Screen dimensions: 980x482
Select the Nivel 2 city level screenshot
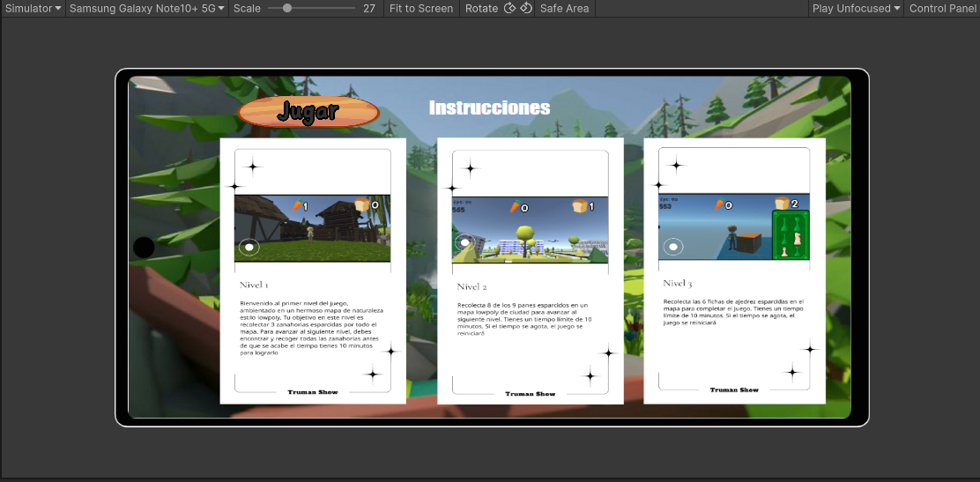[530, 230]
